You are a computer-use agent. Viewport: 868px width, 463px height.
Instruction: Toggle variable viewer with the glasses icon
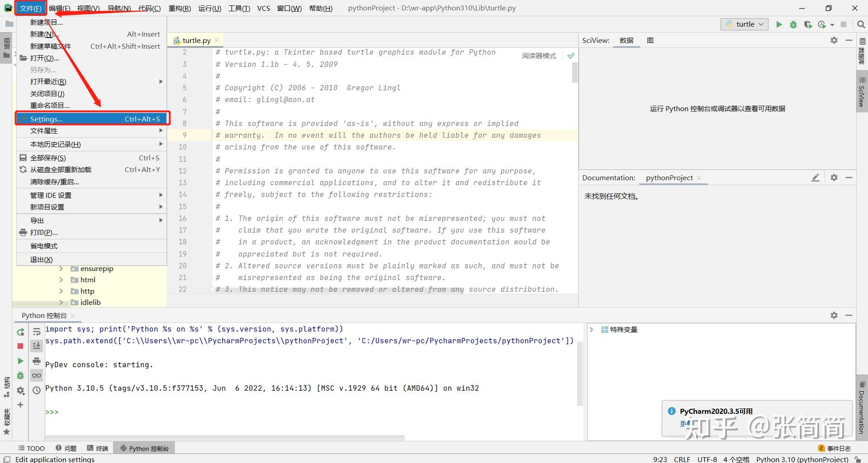[x=37, y=375]
